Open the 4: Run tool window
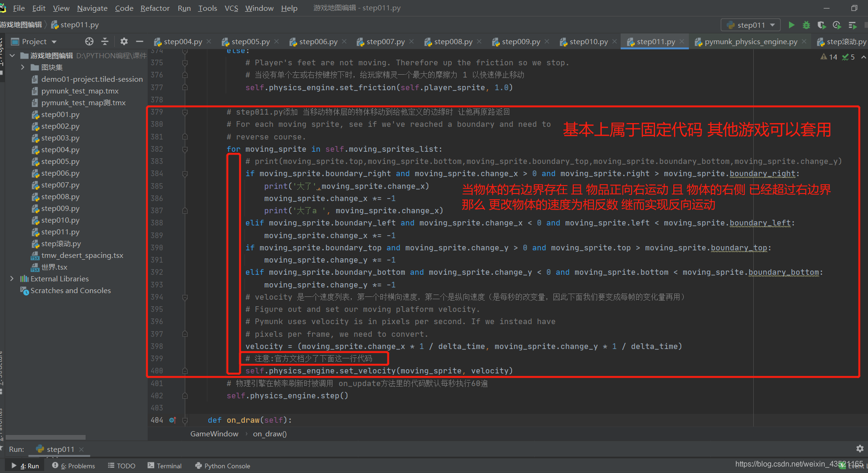 click(26, 466)
